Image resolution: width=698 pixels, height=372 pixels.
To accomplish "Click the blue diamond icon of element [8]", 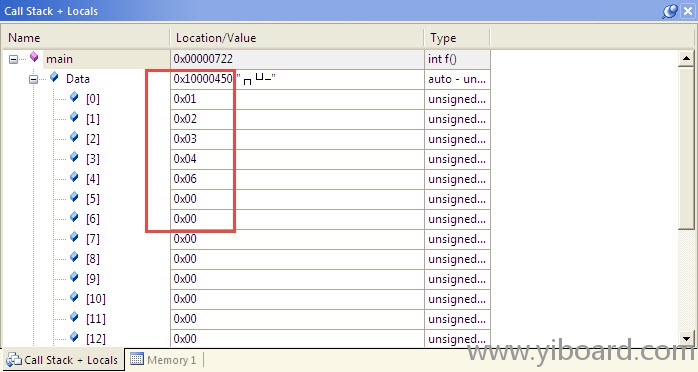I will [74, 258].
